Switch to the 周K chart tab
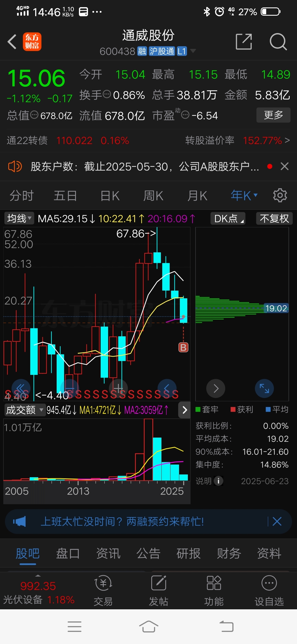 pos(153,196)
